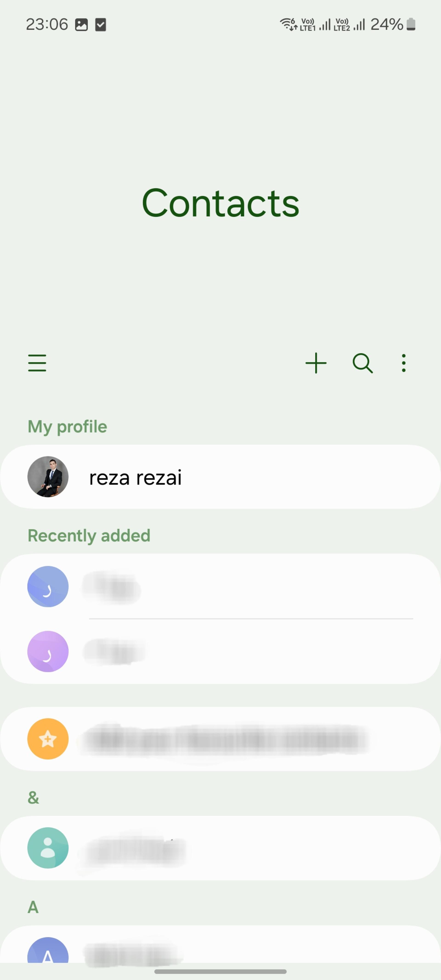Tap the image notification icon in status bar

pos(82,25)
